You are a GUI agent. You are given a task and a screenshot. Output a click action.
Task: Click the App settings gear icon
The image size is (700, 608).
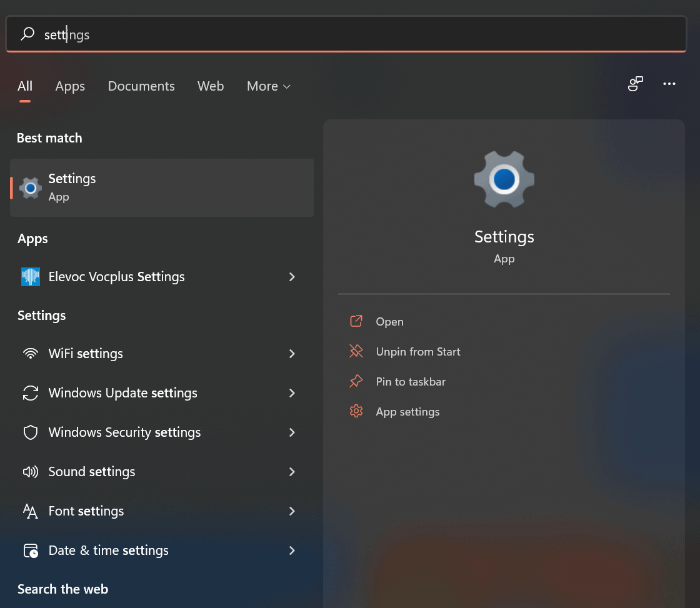tap(356, 411)
